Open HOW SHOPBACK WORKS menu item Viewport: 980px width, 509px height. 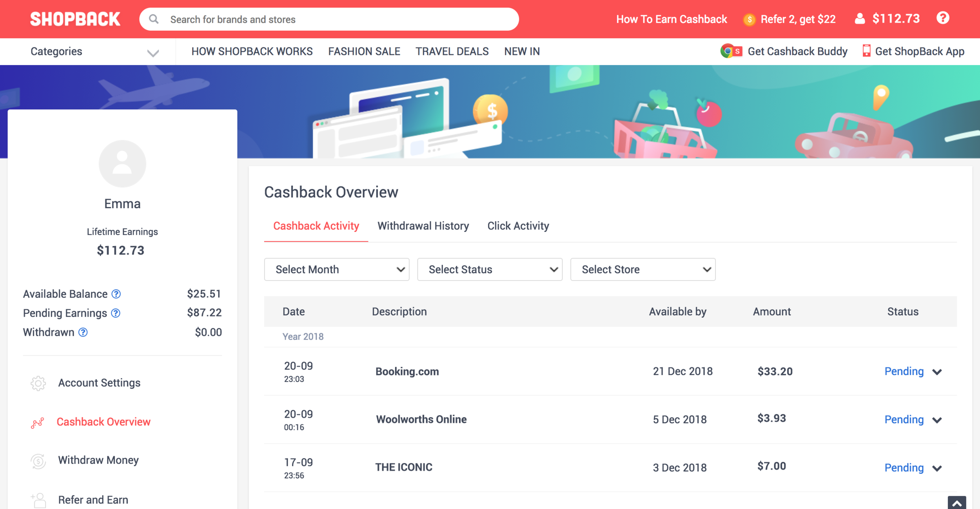click(252, 51)
